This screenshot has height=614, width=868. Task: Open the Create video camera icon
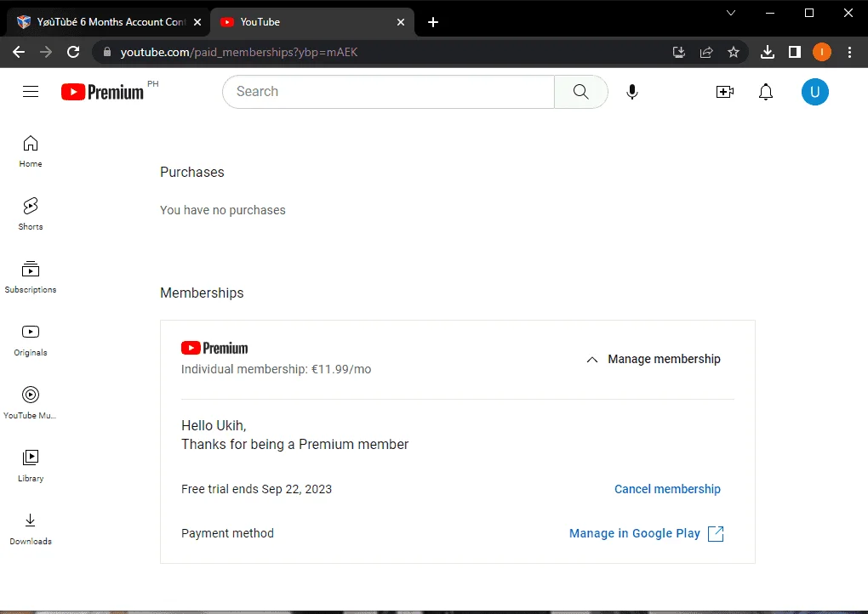click(x=725, y=92)
